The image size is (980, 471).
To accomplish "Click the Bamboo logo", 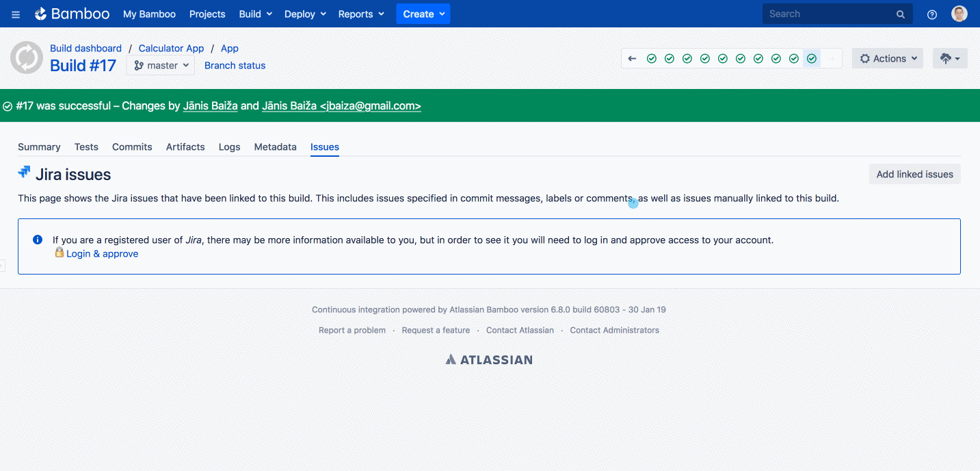I will click(x=72, y=14).
